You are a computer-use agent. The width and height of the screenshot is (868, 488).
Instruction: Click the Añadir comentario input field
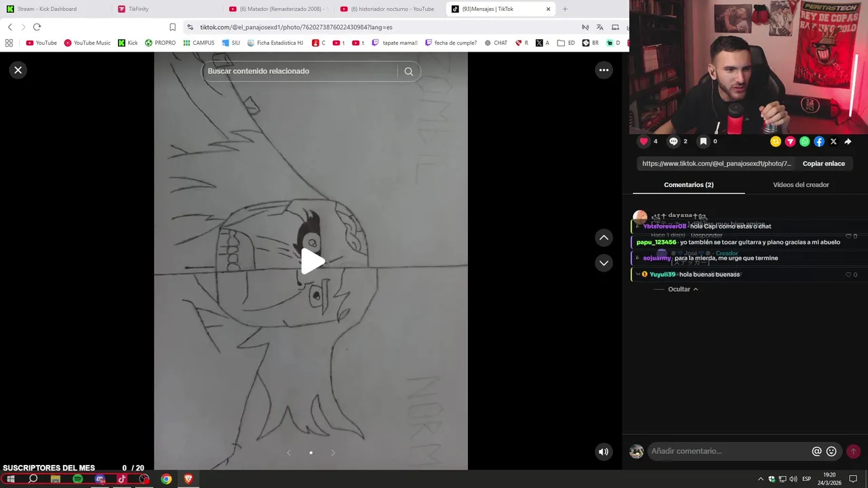click(x=729, y=451)
